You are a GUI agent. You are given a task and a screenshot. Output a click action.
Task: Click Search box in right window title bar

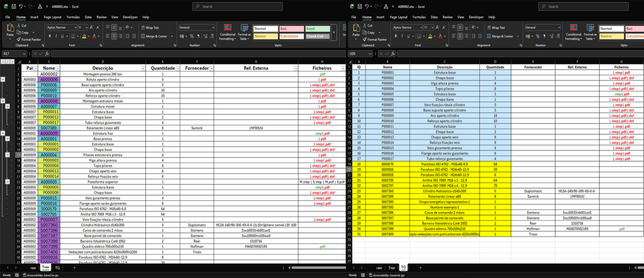tap(584, 6)
